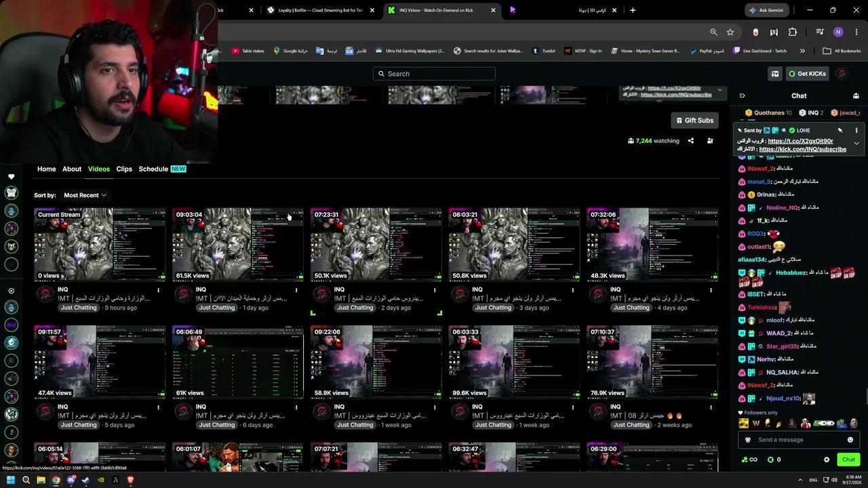Bookmark this page with star icon
Viewport: 868px width, 488px height.
(730, 32)
